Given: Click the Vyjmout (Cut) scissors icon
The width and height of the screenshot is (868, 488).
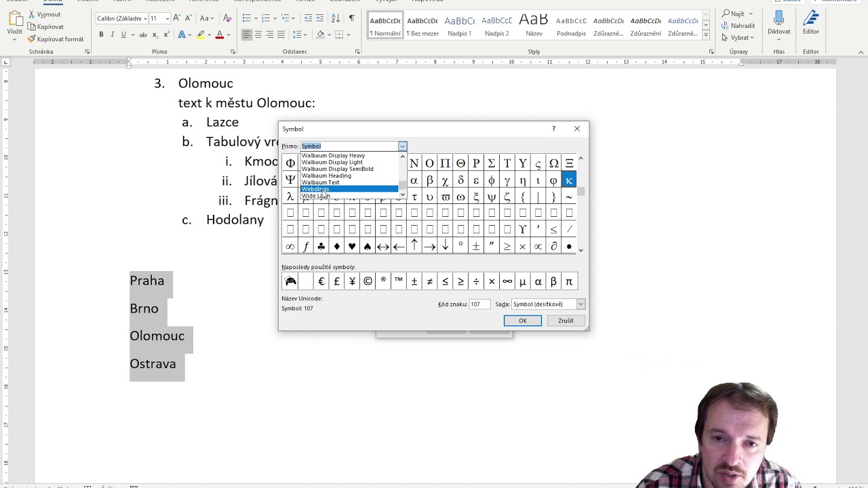Looking at the screenshot, I should (31, 14).
